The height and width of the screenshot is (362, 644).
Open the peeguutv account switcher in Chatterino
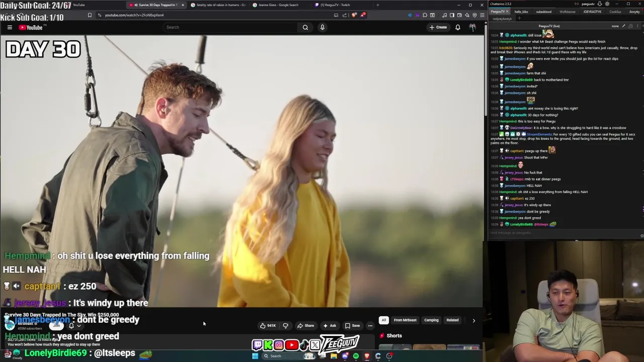(588, 4)
